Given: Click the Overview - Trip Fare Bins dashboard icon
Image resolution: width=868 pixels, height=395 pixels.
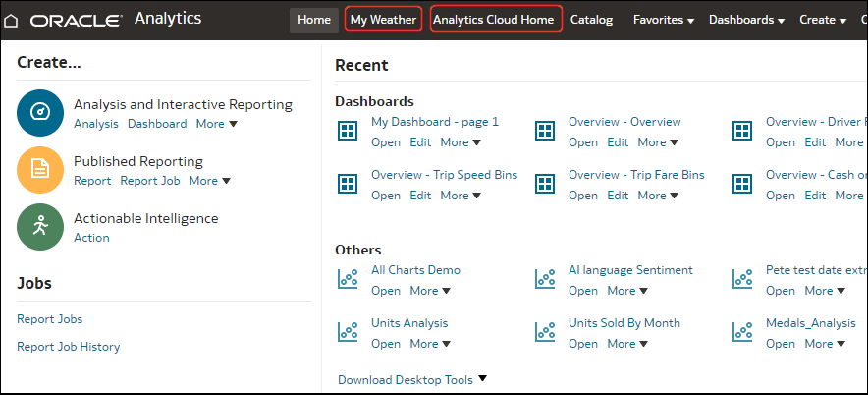Looking at the screenshot, I should [x=545, y=184].
